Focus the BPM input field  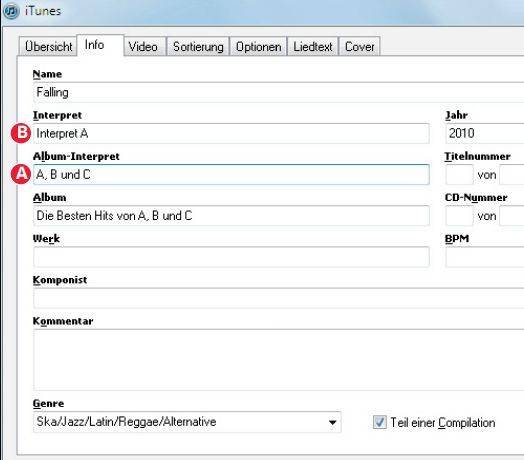click(x=485, y=257)
